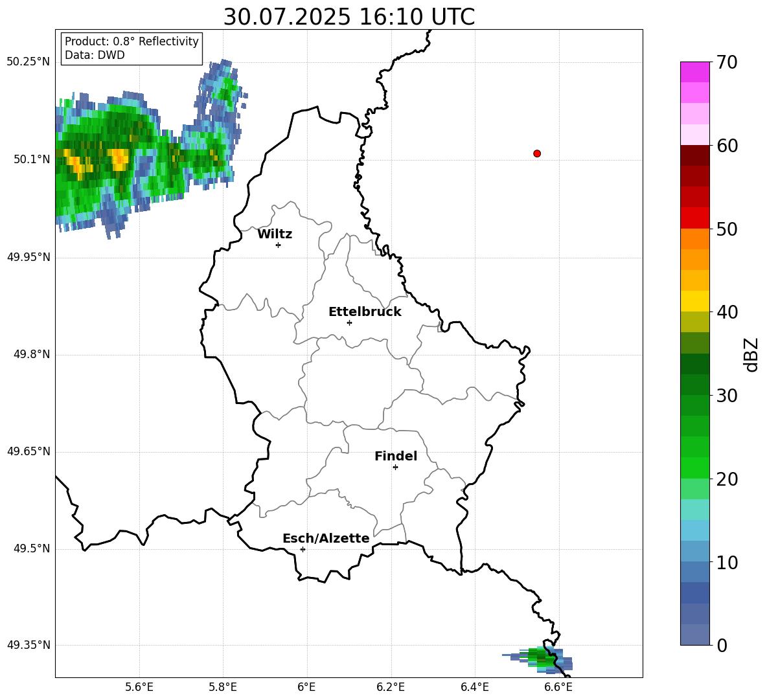Click the yellow swatch just above 40
This screenshot has height=700, width=767.
[x=694, y=301]
